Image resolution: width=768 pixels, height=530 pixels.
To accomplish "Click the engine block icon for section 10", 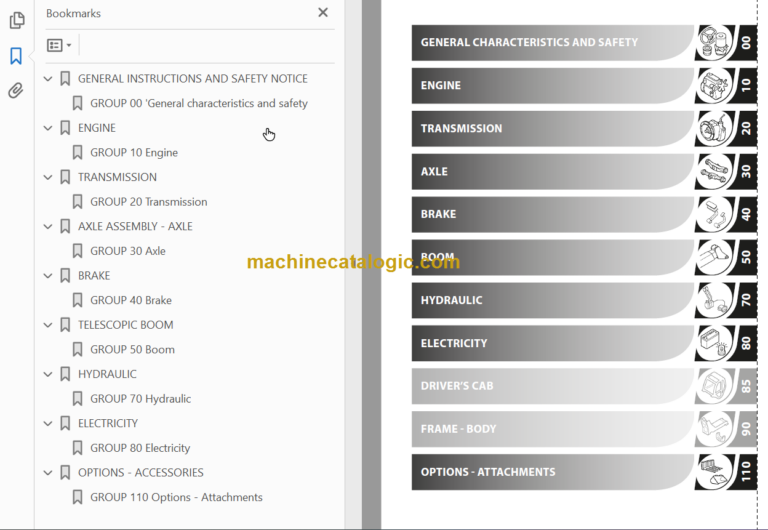I will [714, 85].
